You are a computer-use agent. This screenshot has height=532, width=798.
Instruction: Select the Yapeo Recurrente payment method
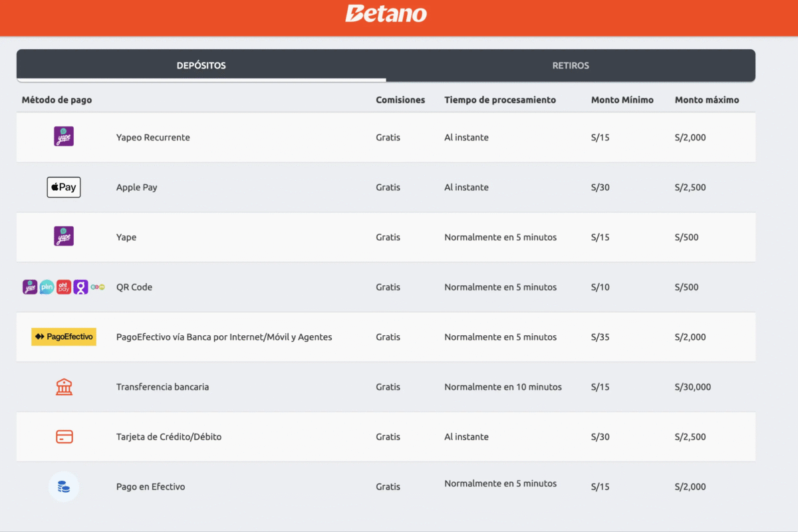[153, 138]
